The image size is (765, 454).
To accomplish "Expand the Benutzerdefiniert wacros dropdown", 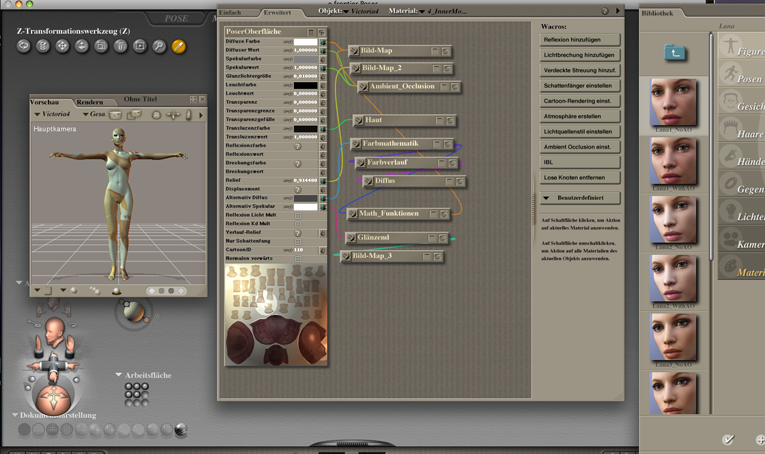I will [x=580, y=198].
